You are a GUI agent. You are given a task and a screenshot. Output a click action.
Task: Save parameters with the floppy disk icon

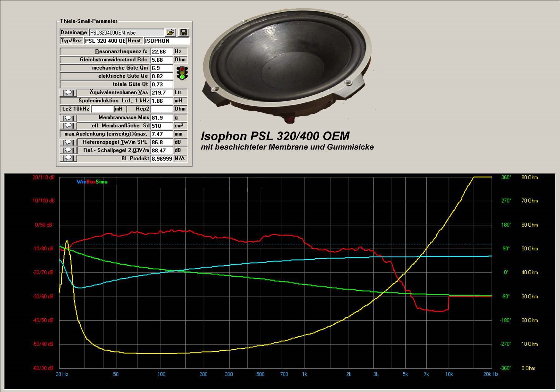(183, 32)
